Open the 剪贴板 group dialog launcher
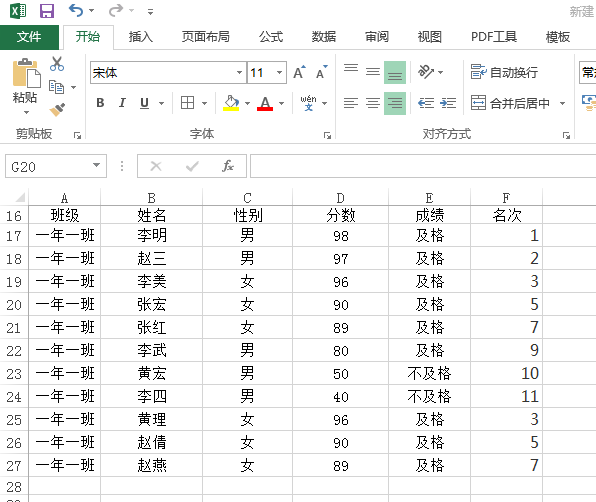Image resolution: width=596 pixels, height=502 pixels. 78,136
